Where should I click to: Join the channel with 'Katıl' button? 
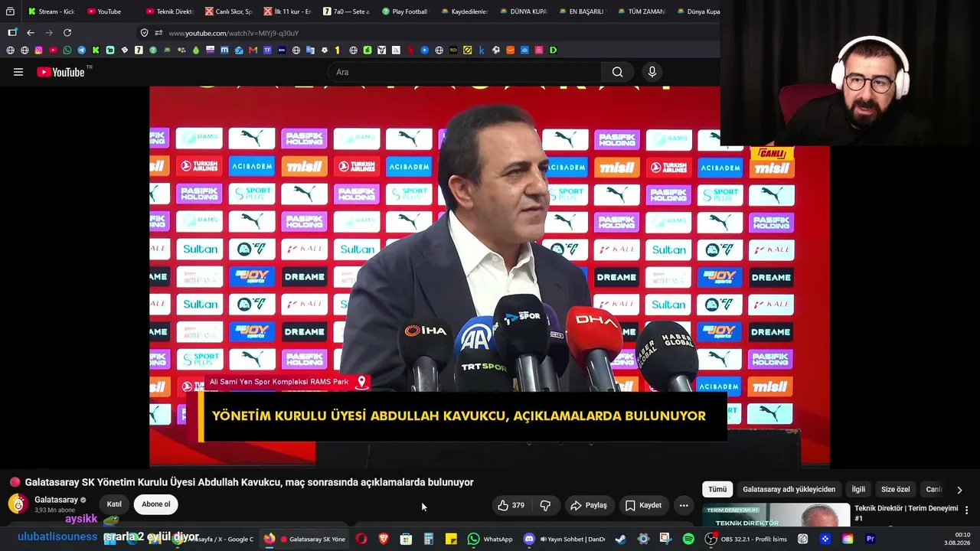tap(114, 504)
